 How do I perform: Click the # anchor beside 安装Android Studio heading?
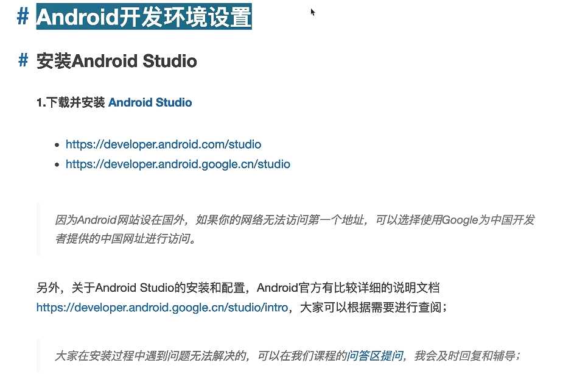tap(23, 60)
